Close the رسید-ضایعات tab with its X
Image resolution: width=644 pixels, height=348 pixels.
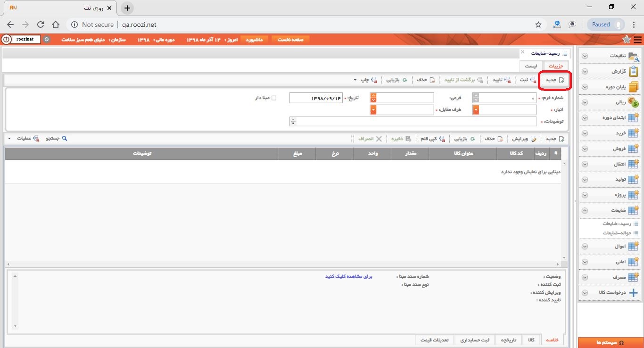(522, 52)
